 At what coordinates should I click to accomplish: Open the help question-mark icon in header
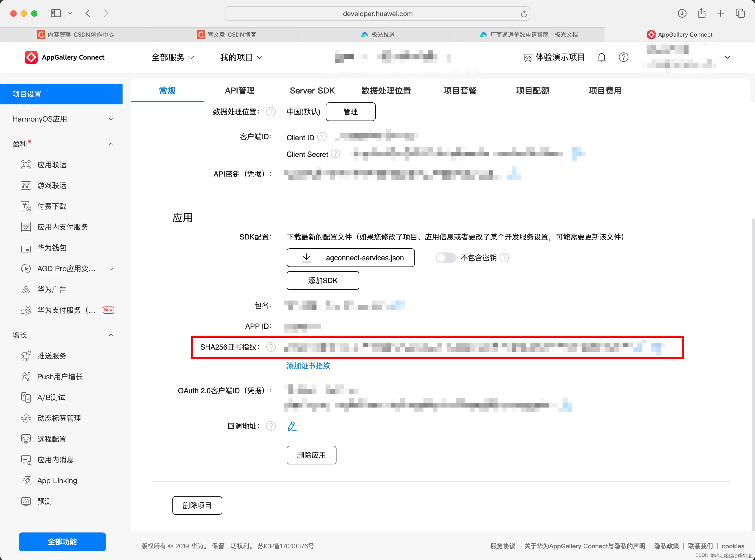(x=624, y=57)
